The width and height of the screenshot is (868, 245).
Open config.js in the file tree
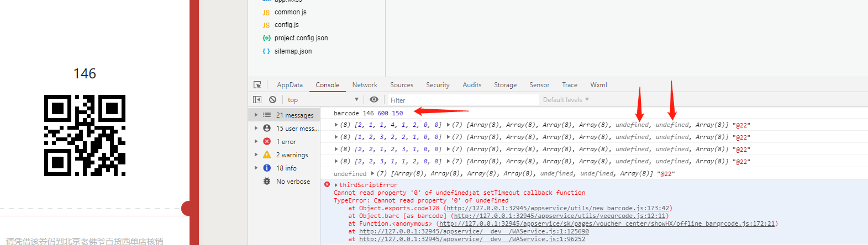click(287, 25)
